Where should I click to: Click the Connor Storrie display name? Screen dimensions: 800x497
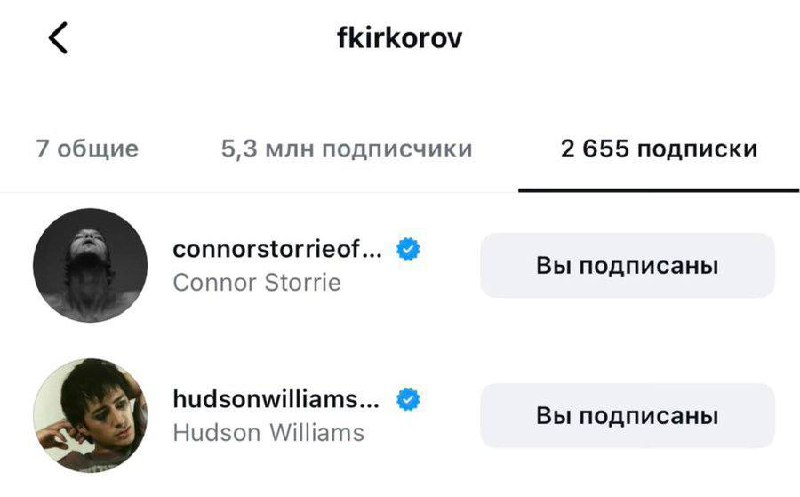[257, 283]
